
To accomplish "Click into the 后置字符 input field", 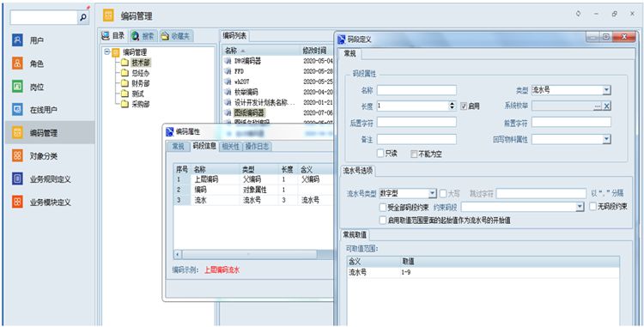I will [416, 122].
